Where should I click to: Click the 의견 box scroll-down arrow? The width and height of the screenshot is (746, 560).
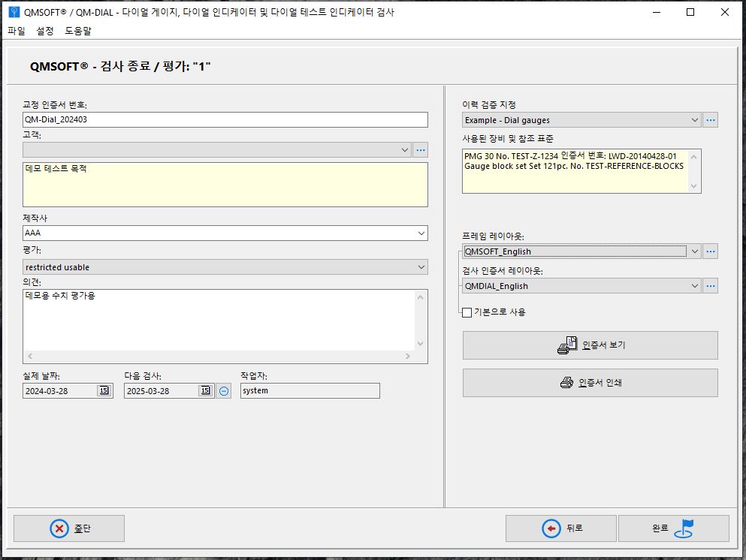[420, 344]
